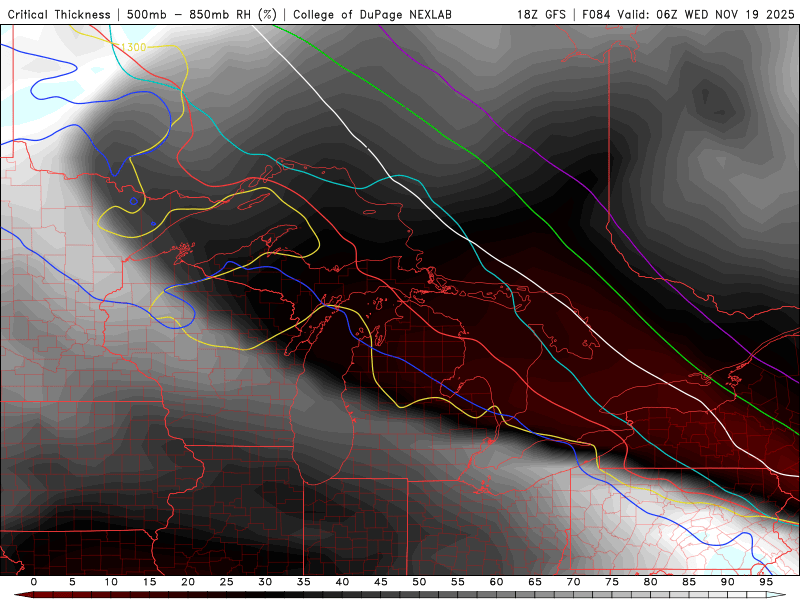Click the "80" tick on the RH scale
800x600 pixels.
650,582
